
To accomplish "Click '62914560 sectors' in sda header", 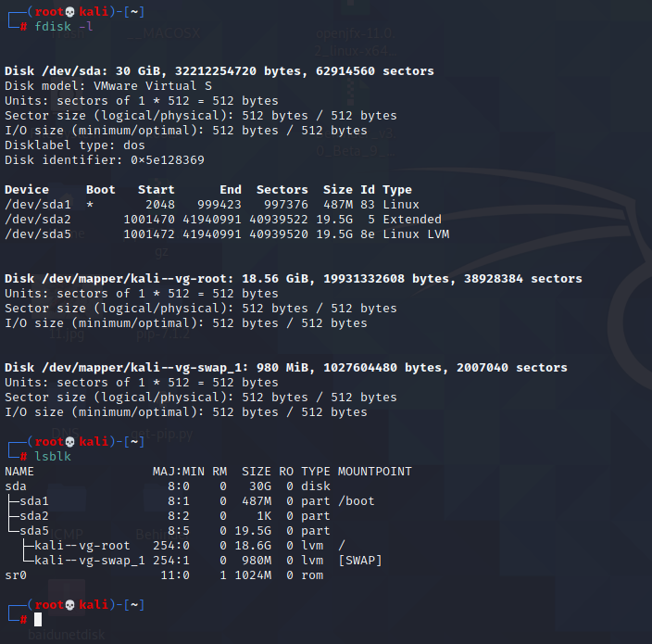I will pos(375,71).
